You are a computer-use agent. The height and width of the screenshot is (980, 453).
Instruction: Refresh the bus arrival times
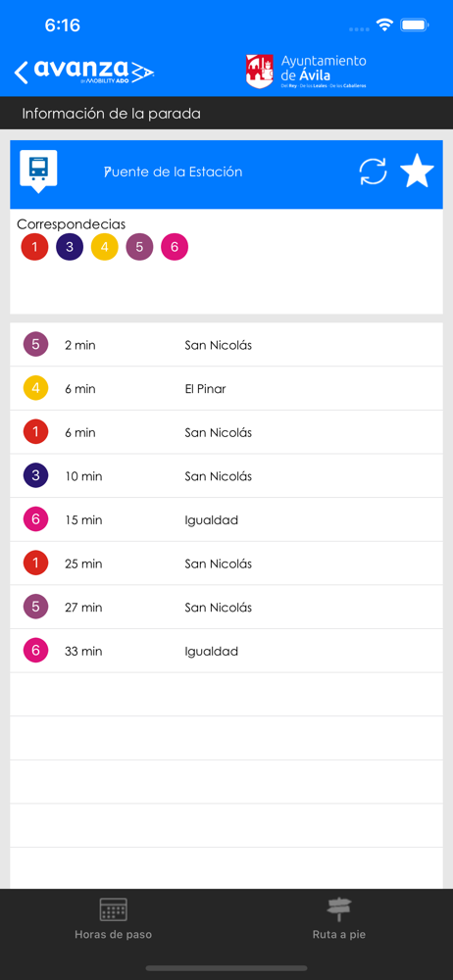click(x=373, y=171)
